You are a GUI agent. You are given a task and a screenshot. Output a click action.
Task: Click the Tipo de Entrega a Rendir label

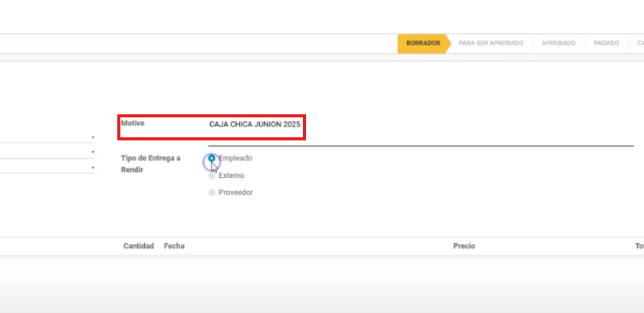tap(150, 163)
